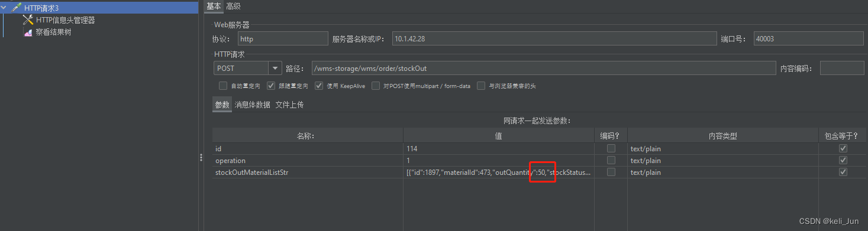
Task: Select HTTP请求3 in the tree
Action: [x=41, y=8]
